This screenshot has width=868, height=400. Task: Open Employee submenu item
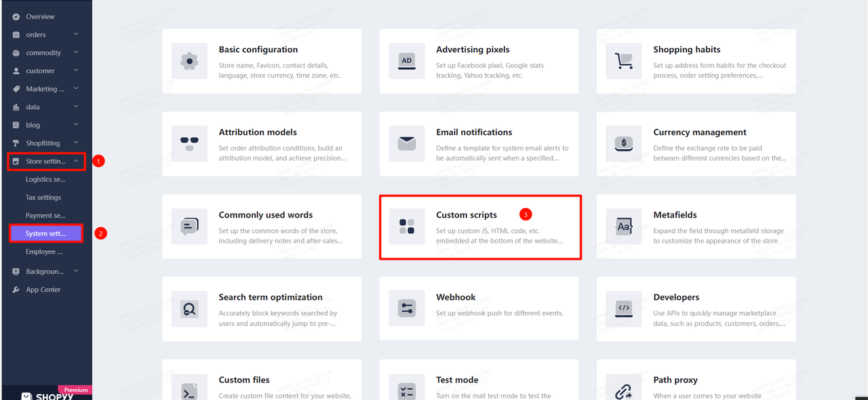tap(44, 252)
